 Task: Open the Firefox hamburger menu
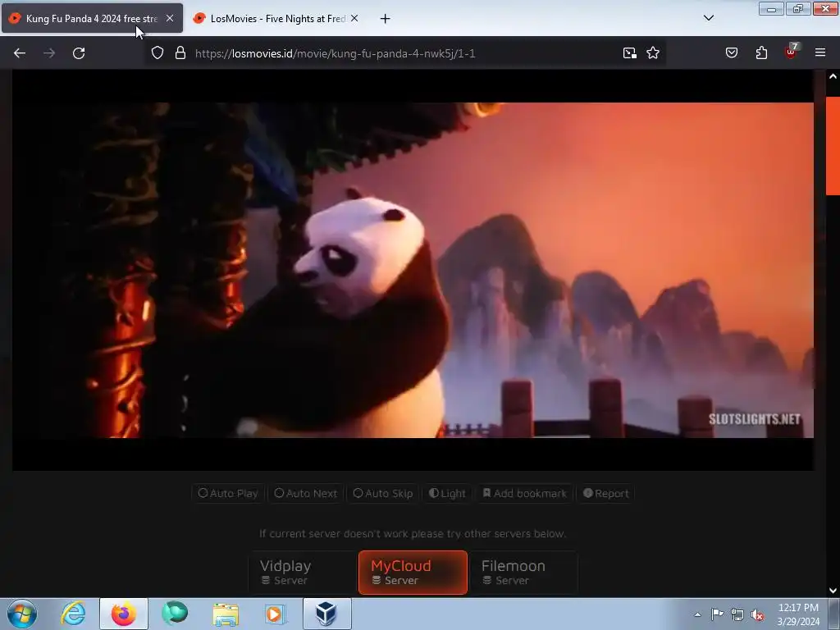click(820, 52)
